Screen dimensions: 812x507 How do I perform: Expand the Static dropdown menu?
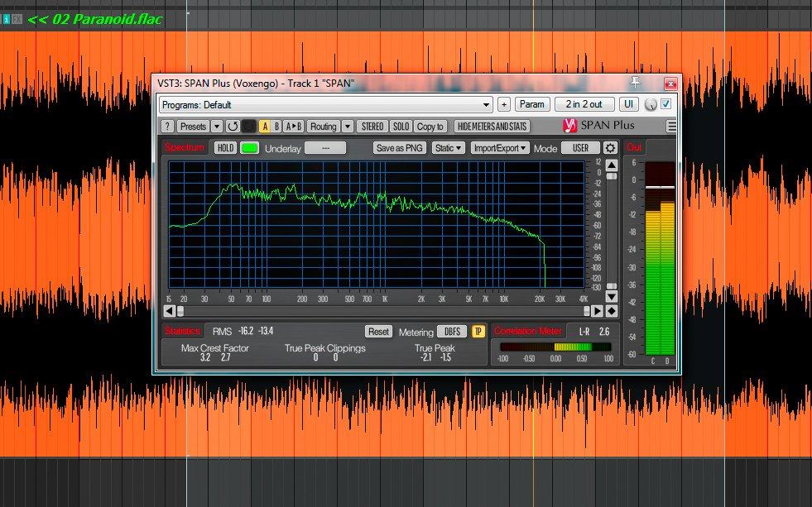pyautogui.click(x=449, y=148)
